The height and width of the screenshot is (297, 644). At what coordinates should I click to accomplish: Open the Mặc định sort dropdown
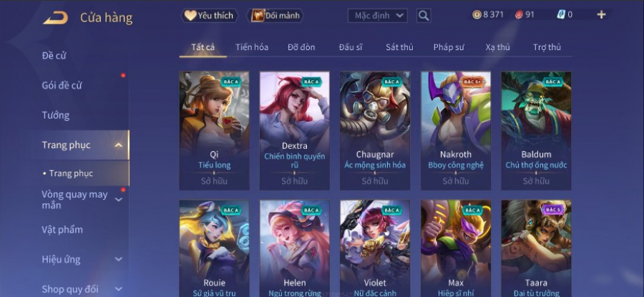click(x=377, y=16)
